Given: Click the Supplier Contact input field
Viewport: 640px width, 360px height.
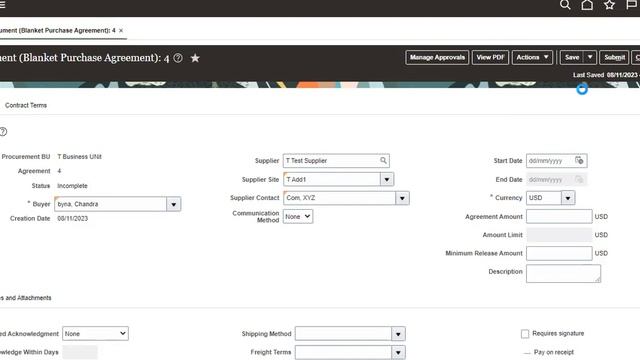Looking at the screenshot, I should click(x=339, y=198).
